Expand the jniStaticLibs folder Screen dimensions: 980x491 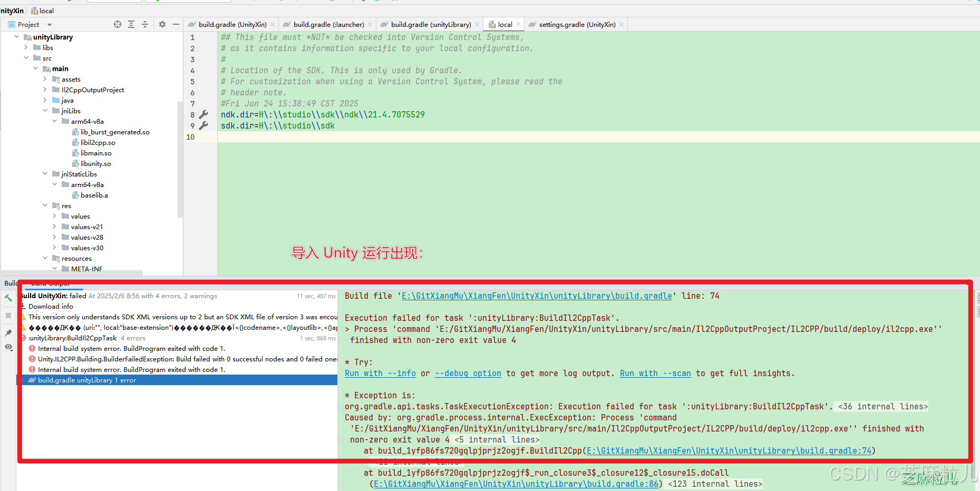[45, 174]
